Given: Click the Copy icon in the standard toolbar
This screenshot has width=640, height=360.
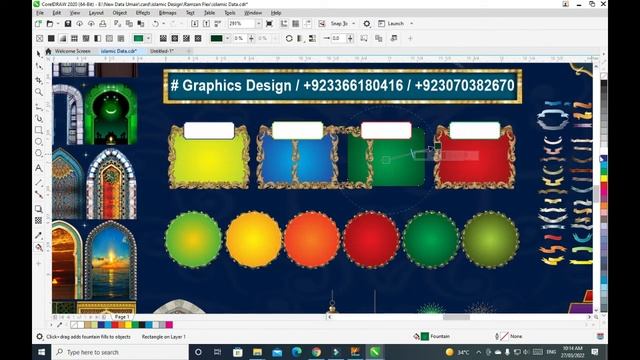Looking at the screenshot, I should 129,24.
